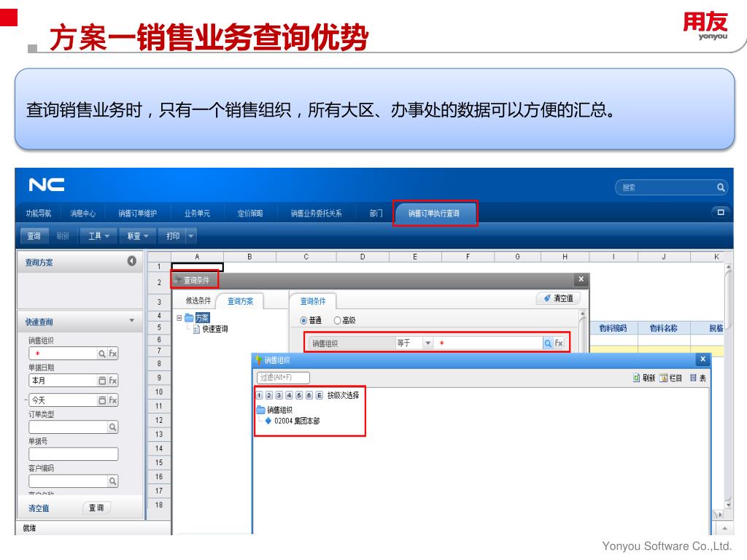Select level 6 in 按级次选择
This screenshot has width=747, height=560.
(309, 395)
